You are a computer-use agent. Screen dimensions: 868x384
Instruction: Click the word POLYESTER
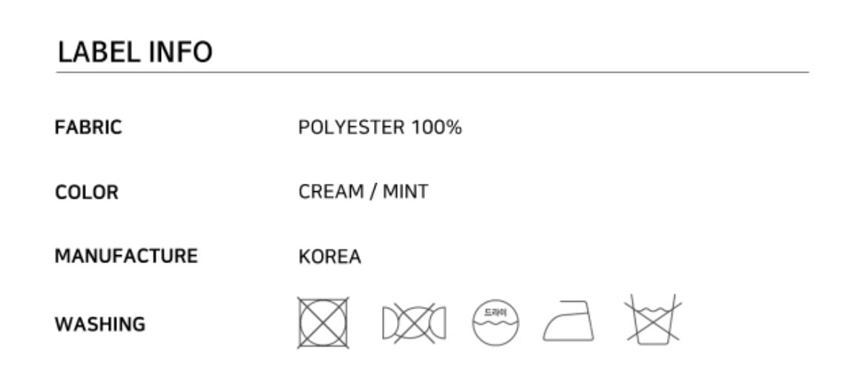pos(352,128)
